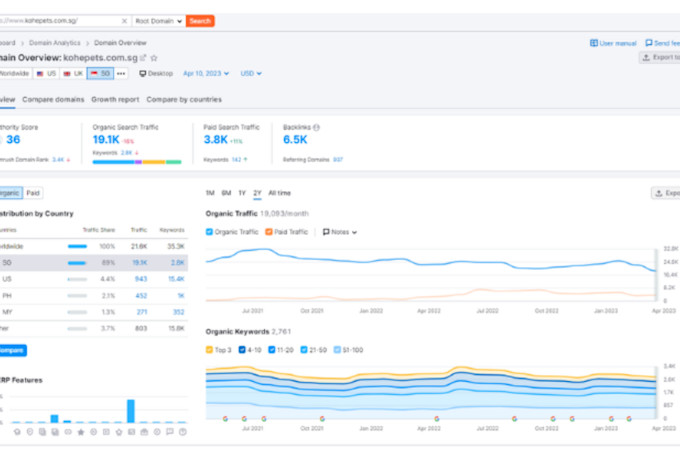Image resolution: width=680 pixels, height=459 pixels.
Task: Open Backlinks info tooltip icon
Action: [317, 128]
